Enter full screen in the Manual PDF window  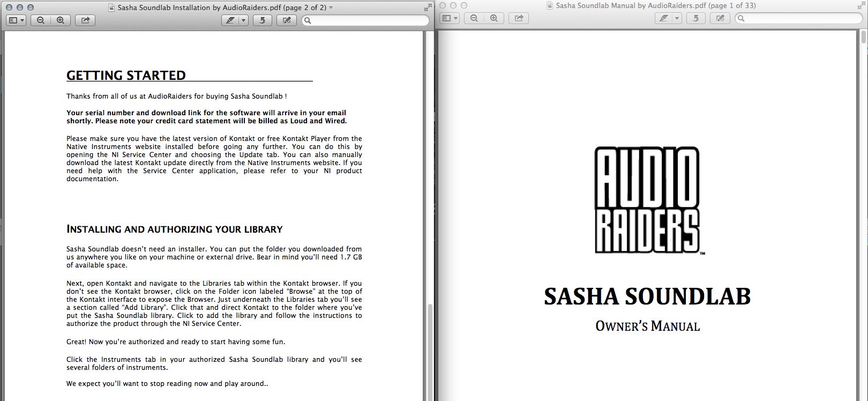860,5
